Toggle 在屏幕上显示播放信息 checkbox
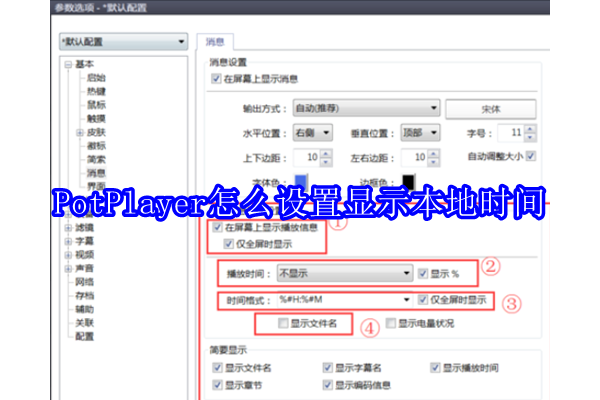This screenshot has width=600, height=400. [x=217, y=228]
